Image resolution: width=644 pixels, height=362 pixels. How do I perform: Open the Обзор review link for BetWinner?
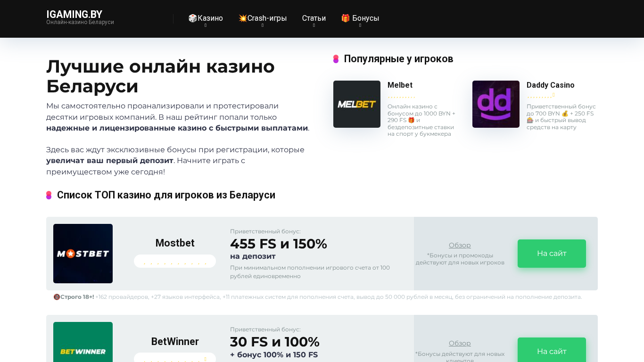[x=460, y=343]
